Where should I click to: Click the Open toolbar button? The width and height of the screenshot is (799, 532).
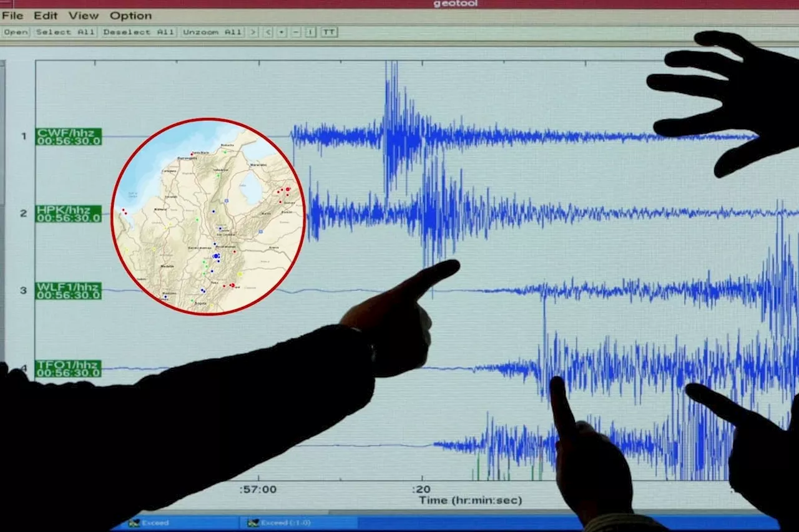16,32
